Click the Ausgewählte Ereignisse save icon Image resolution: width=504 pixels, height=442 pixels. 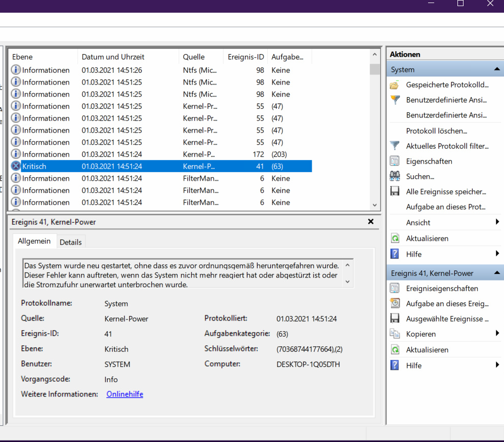(x=394, y=318)
